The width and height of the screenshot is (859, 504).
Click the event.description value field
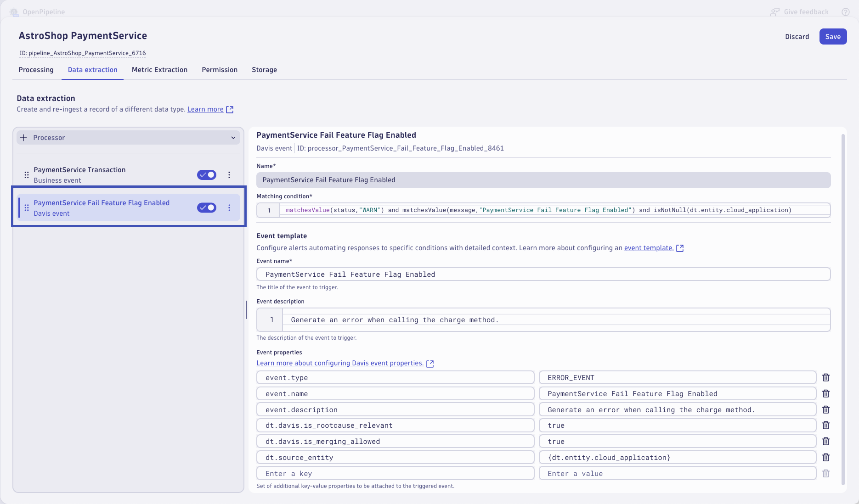(677, 409)
